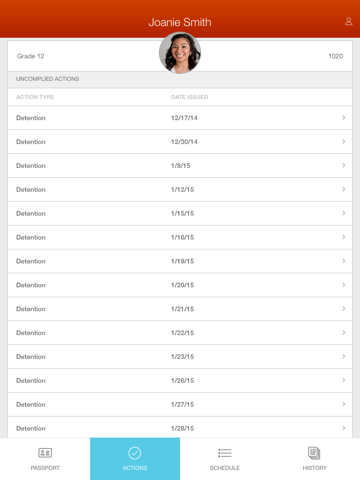Open the detention issued 1/23/15
The image size is (360, 480).
(180, 357)
